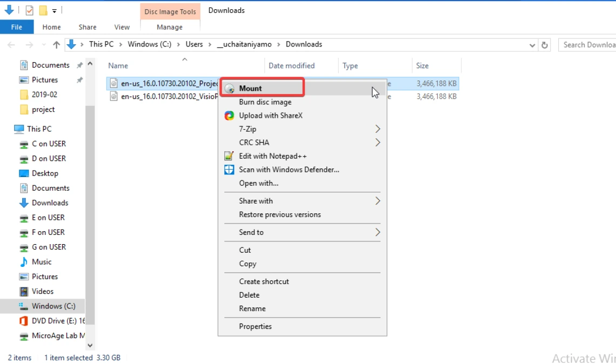Open the Home ribbon tab

51,27
